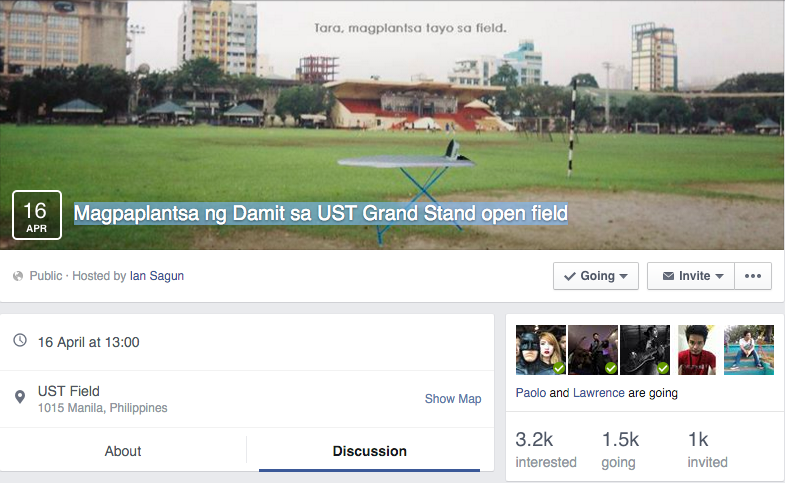Viewport: 785px width, 483px height.
Task: Expand the Invite dropdown arrow
Action: pyautogui.click(x=719, y=276)
